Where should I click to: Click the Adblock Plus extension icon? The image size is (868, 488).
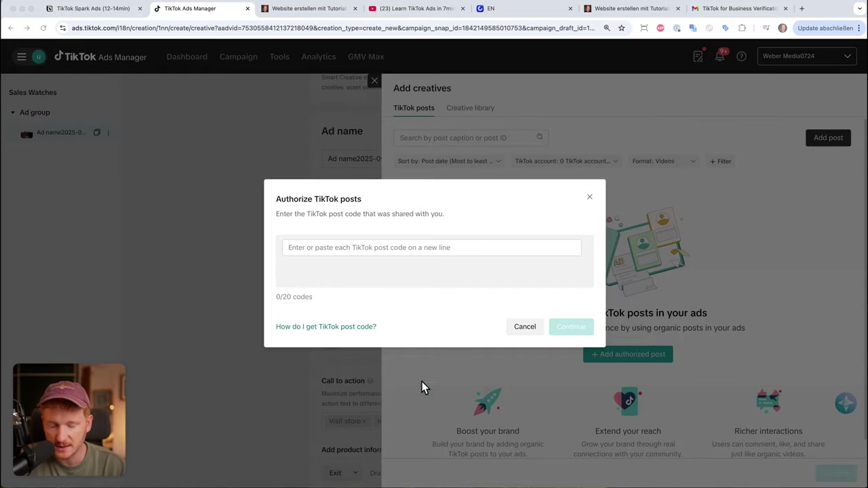pos(660,28)
